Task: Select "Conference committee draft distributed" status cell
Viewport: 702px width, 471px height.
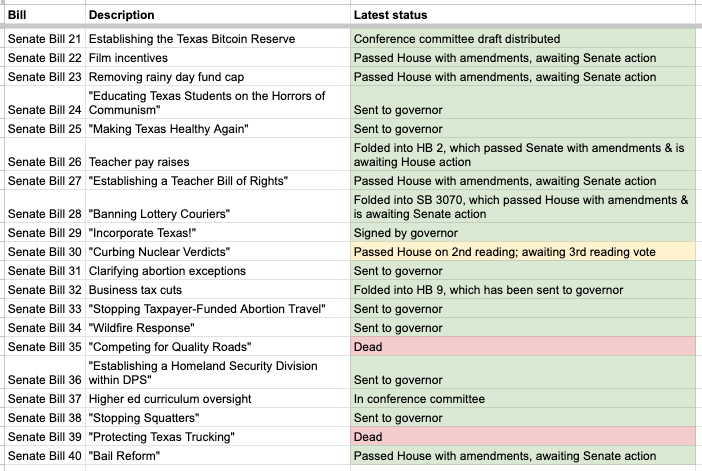Action: (x=523, y=39)
